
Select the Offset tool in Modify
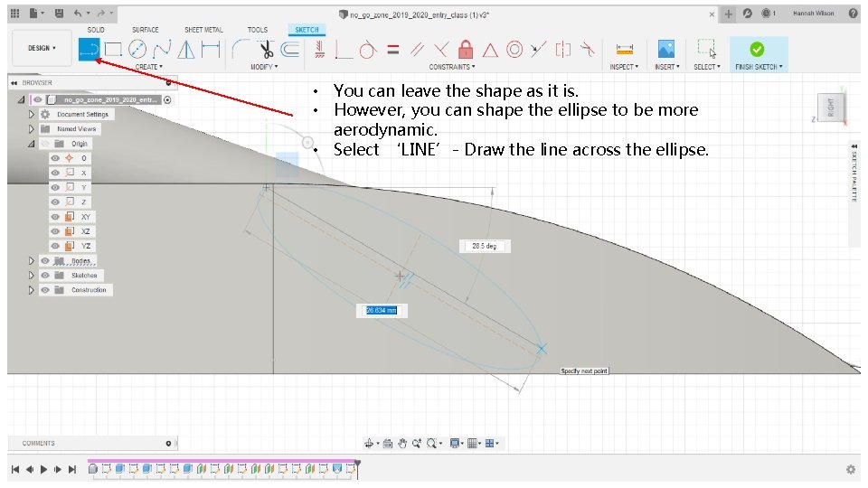tap(290, 49)
